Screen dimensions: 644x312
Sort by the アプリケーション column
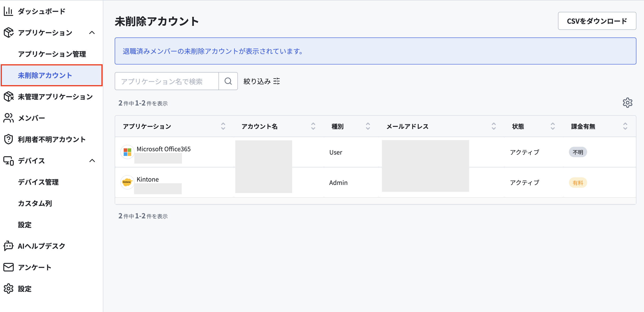(x=223, y=126)
